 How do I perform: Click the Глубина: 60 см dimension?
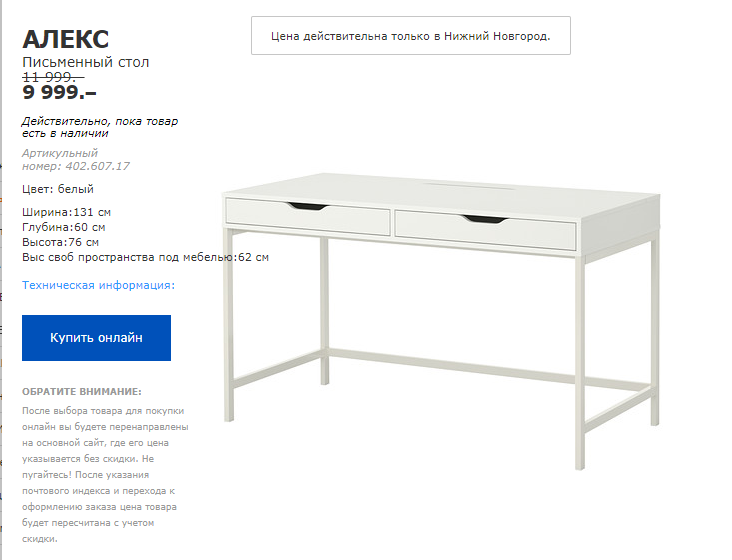pyautogui.click(x=63, y=227)
